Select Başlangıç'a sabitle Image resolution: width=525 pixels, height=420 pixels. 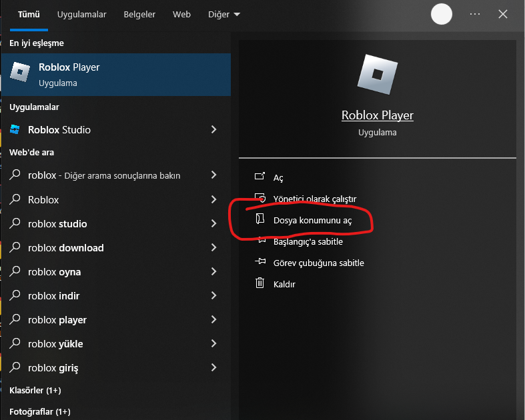coord(308,241)
